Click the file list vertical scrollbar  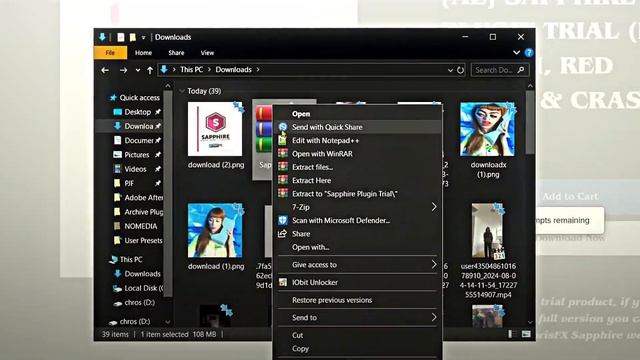pyautogui.click(x=530, y=122)
